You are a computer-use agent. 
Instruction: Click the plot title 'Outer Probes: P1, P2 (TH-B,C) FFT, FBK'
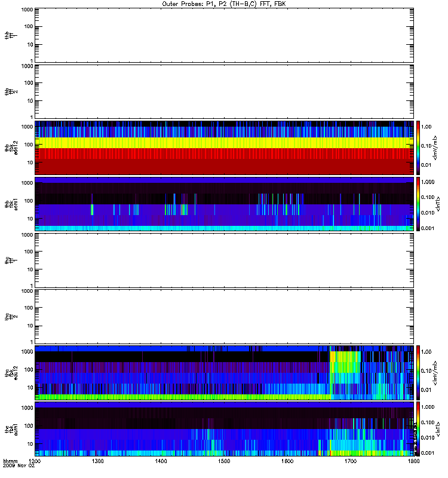[x=224, y=4]
